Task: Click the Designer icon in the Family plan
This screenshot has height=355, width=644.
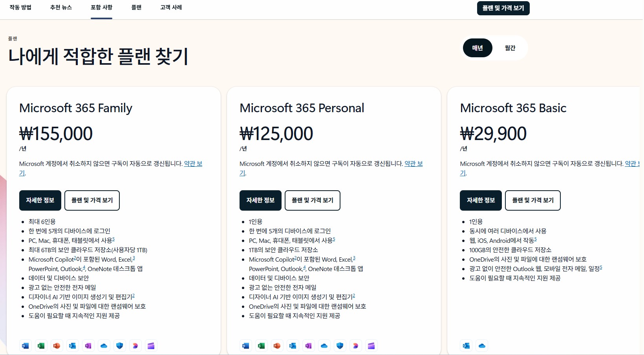Action: 135,346
